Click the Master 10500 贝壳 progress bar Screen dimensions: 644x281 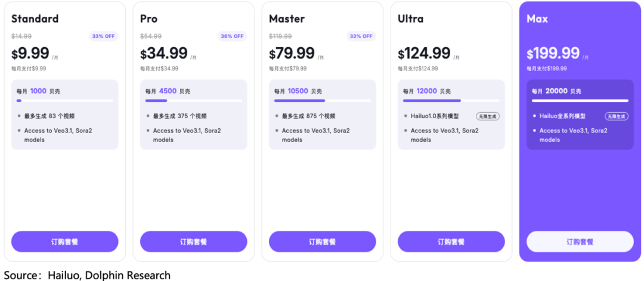point(322,101)
